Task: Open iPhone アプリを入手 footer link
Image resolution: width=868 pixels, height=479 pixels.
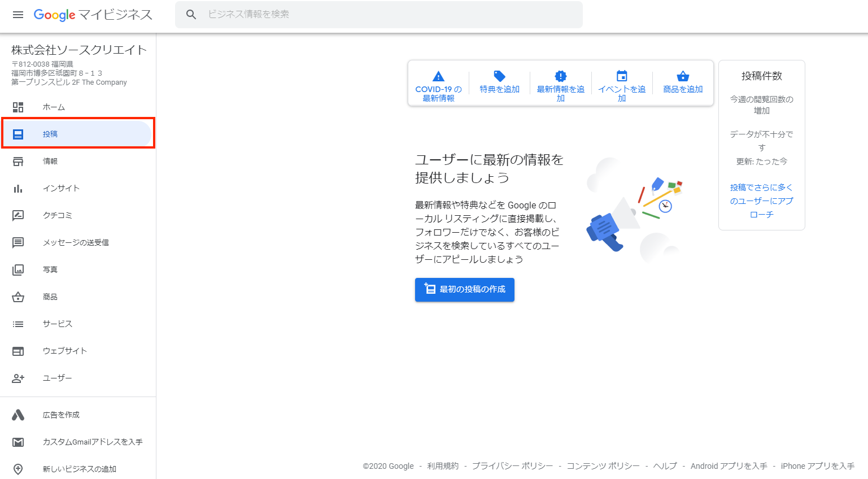Action: click(x=818, y=466)
